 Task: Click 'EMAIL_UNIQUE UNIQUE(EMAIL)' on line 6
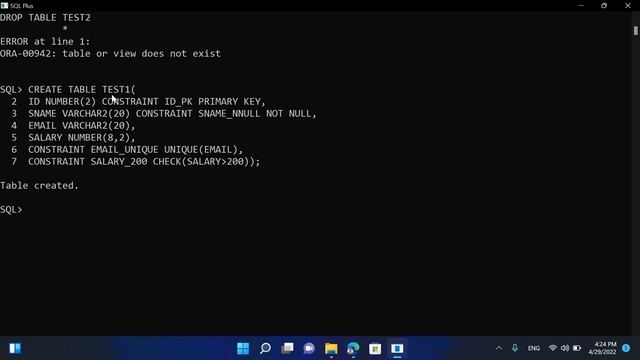(164, 149)
